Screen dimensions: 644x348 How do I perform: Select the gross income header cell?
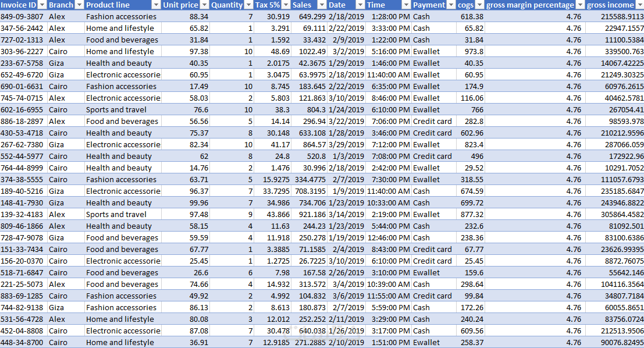click(614, 5)
